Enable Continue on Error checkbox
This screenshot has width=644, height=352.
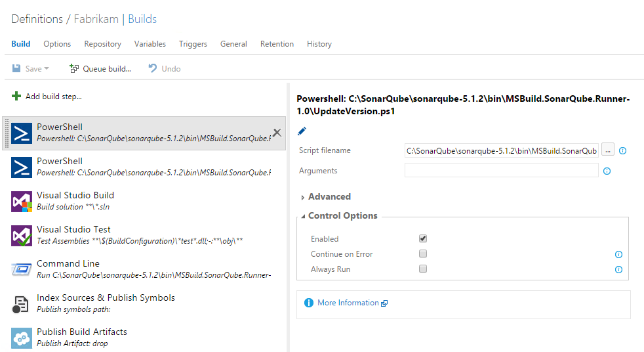[423, 254]
